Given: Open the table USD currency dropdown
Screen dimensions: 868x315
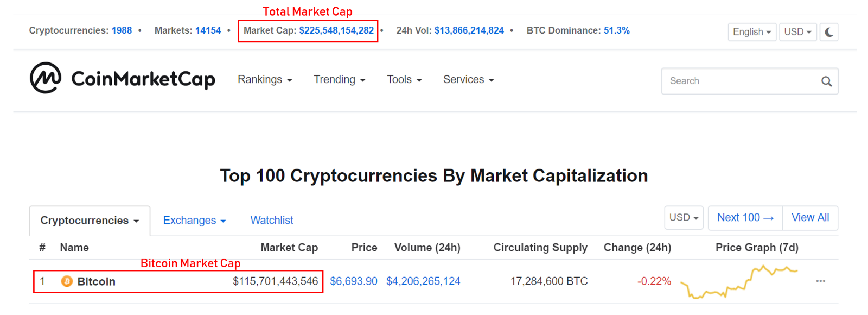Looking at the screenshot, I should (x=684, y=218).
